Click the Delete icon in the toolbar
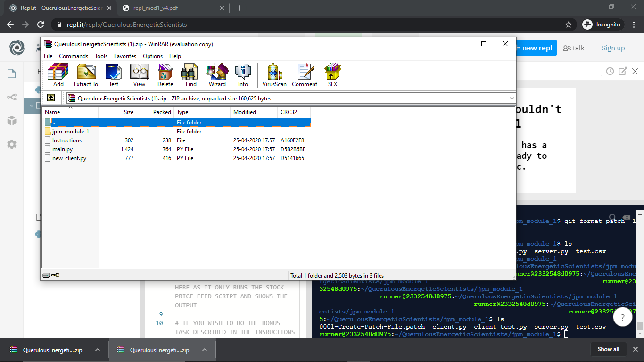The height and width of the screenshot is (362, 644). 165,74
